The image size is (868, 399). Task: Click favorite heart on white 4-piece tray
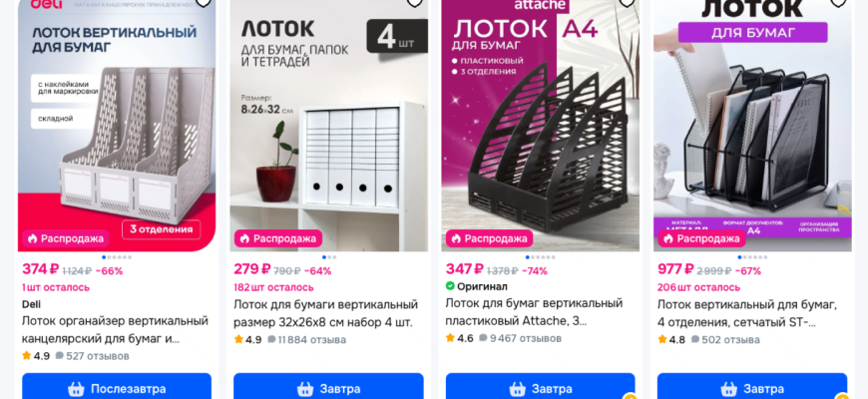pos(415,3)
